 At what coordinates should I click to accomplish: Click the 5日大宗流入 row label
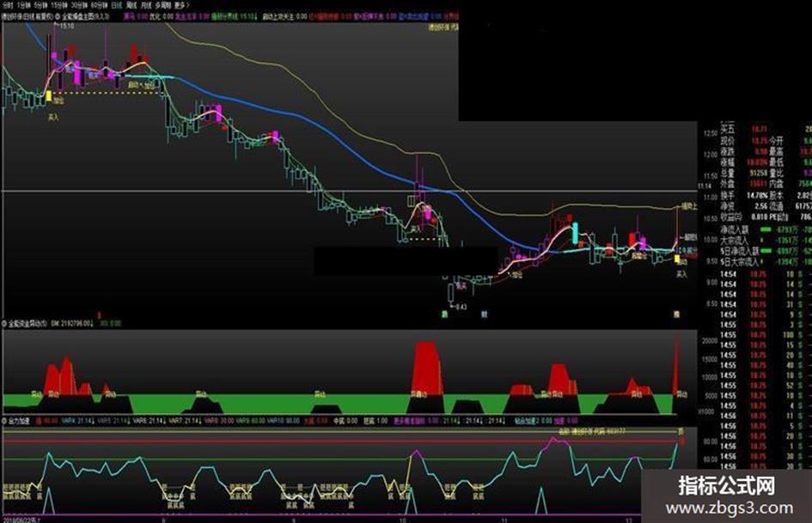[740, 262]
